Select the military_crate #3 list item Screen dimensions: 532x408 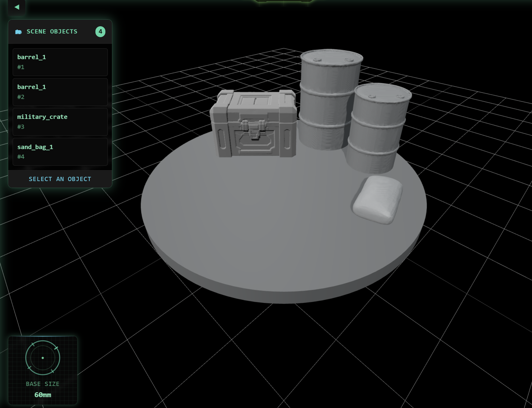point(60,122)
